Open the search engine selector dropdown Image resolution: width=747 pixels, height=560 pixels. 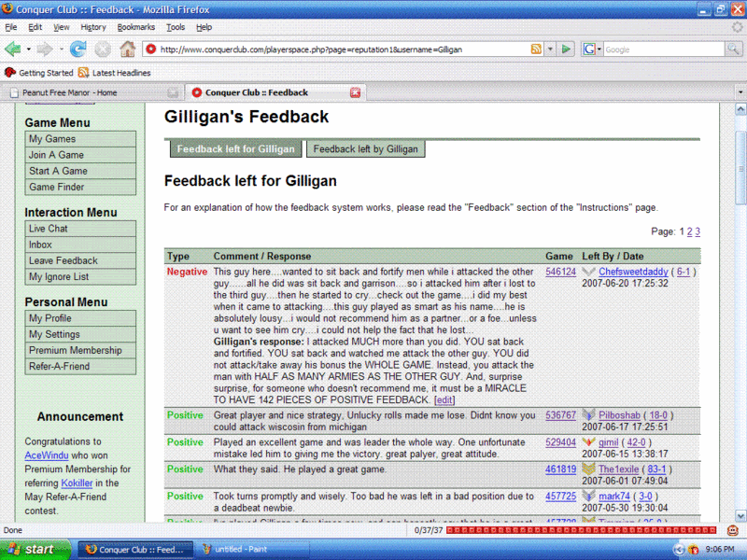tap(599, 49)
